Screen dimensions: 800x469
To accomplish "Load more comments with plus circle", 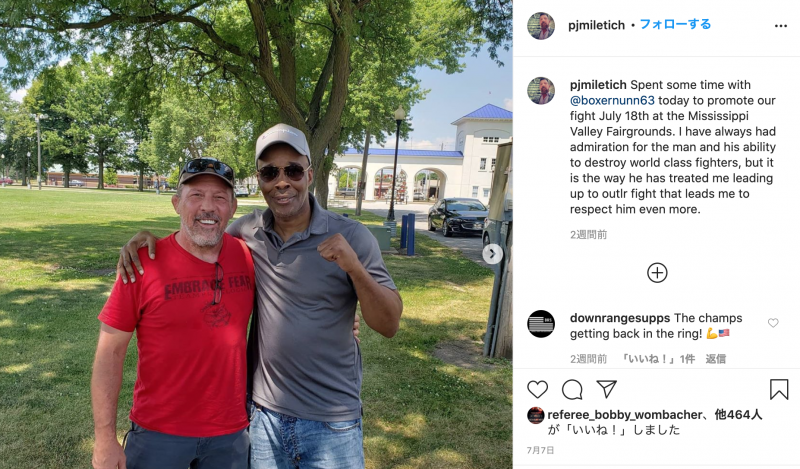I will tap(657, 273).
